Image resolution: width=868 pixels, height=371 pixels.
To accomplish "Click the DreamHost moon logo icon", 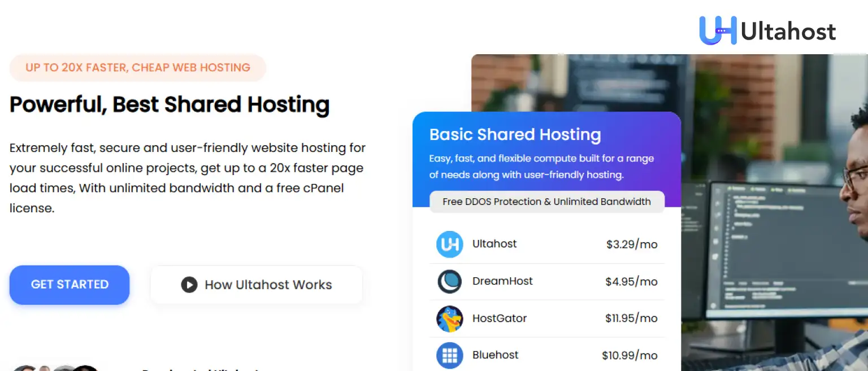I will click(450, 282).
